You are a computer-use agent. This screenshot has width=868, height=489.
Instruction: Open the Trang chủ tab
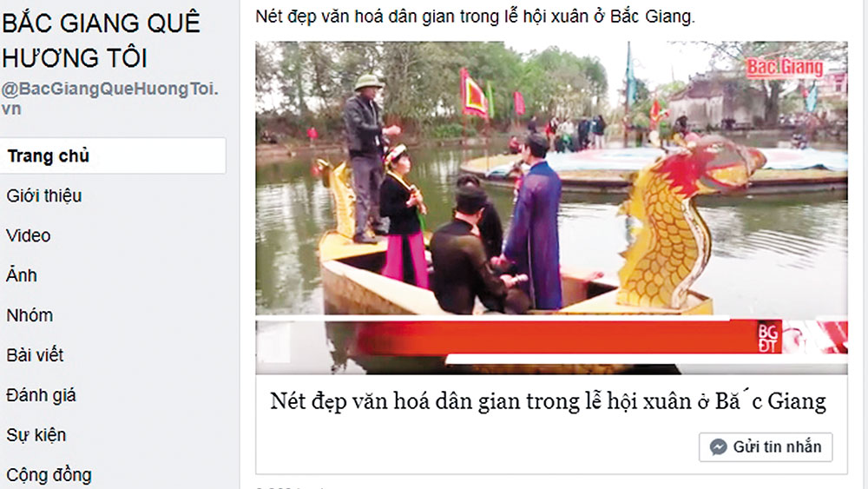[112, 156]
